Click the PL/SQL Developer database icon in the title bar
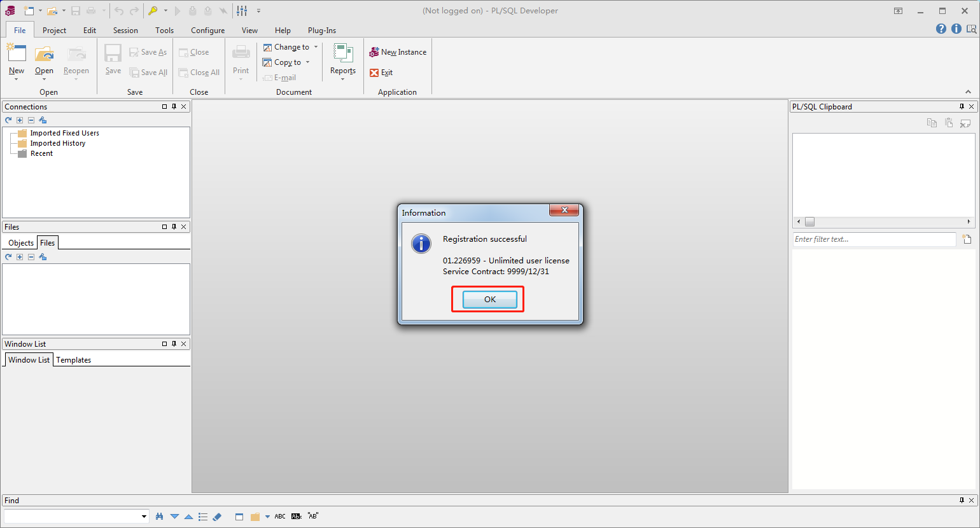Screen dimensions: 980x528 10,11
